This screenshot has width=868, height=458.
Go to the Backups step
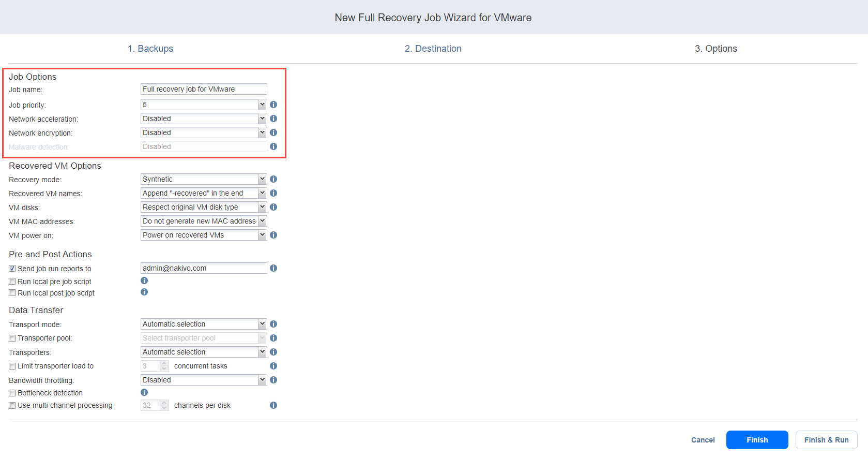tap(150, 49)
